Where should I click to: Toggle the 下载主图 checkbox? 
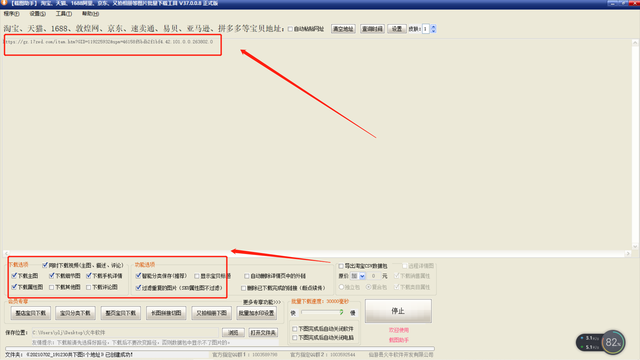click(14, 276)
